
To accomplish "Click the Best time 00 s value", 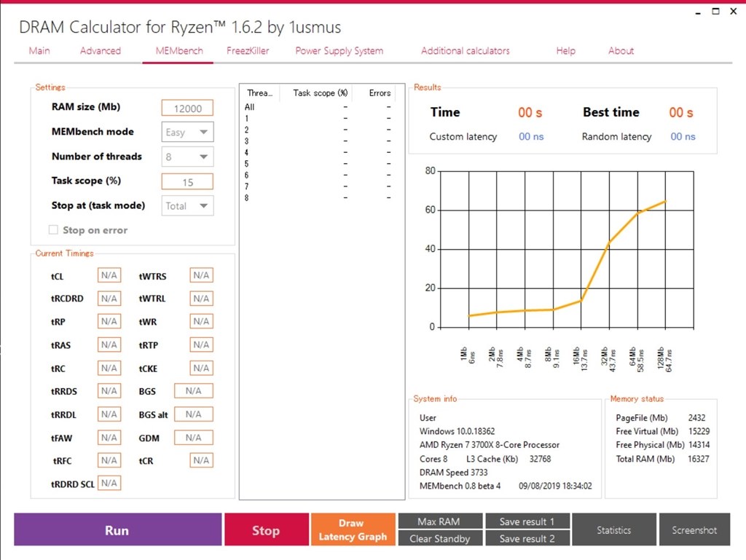I will [681, 113].
